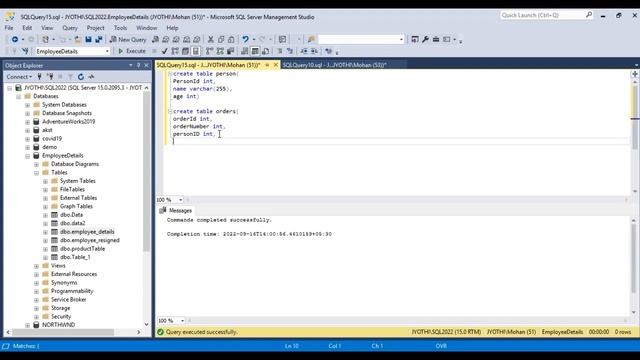Click the Solution Explorer window icon
This screenshot has width=640, height=360.
click(415, 39)
